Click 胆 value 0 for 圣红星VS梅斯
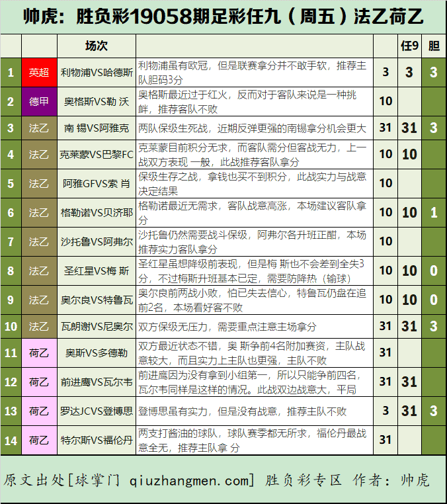 (x=434, y=271)
